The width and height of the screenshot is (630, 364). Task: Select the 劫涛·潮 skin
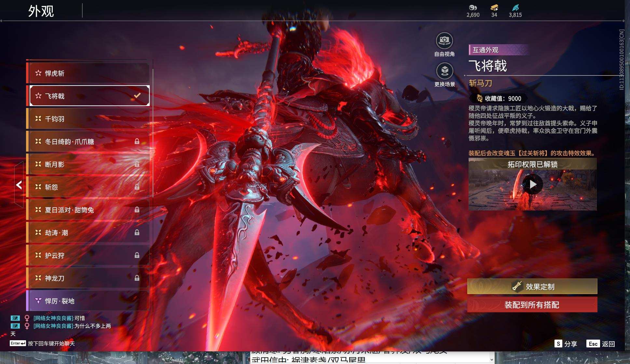coord(88,233)
